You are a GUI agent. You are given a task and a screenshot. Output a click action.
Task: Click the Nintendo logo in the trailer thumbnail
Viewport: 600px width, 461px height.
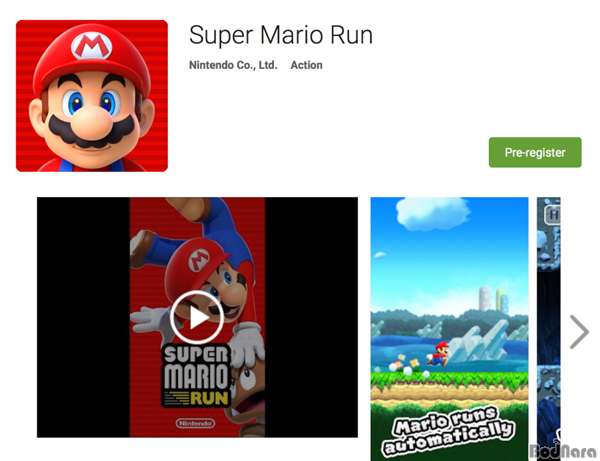click(196, 423)
